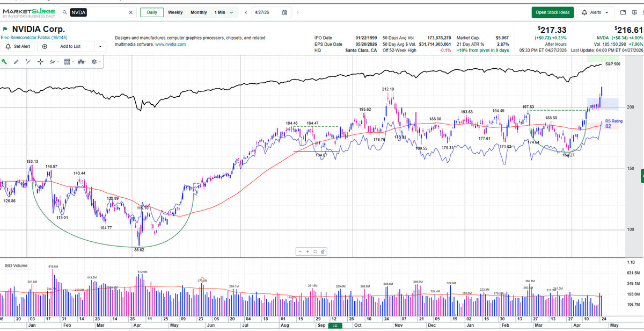This screenshot has width=644, height=331.
Task: Click the Set Alert button
Action: 18,46
